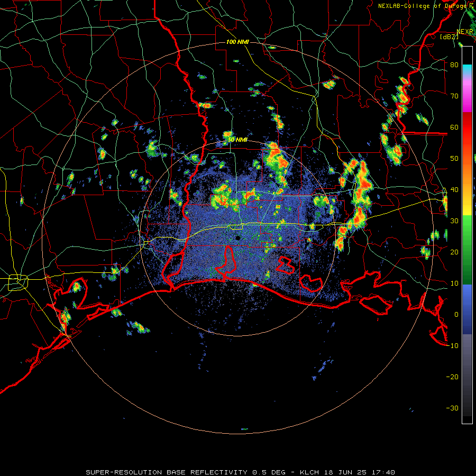
Task: Click the "KLCH" station identifier in caption
Action: coord(309,472)
